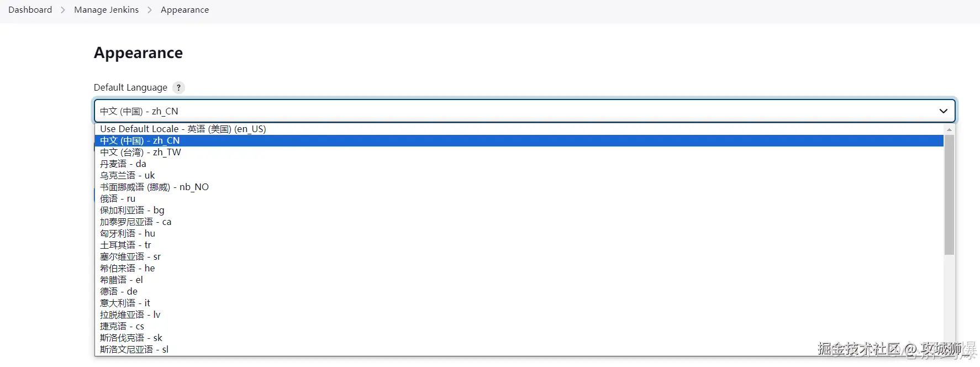Select Use Default Locale option

(x=183, y=129)
